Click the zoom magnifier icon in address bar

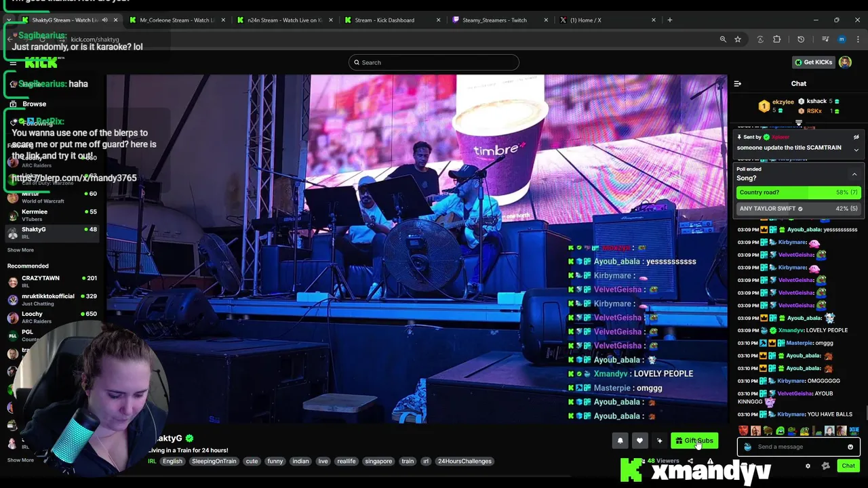click(723, 39)
